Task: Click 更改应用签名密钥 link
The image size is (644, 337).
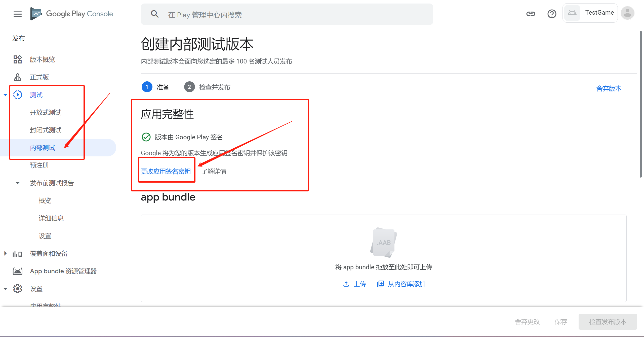Action: pos(166,171)
